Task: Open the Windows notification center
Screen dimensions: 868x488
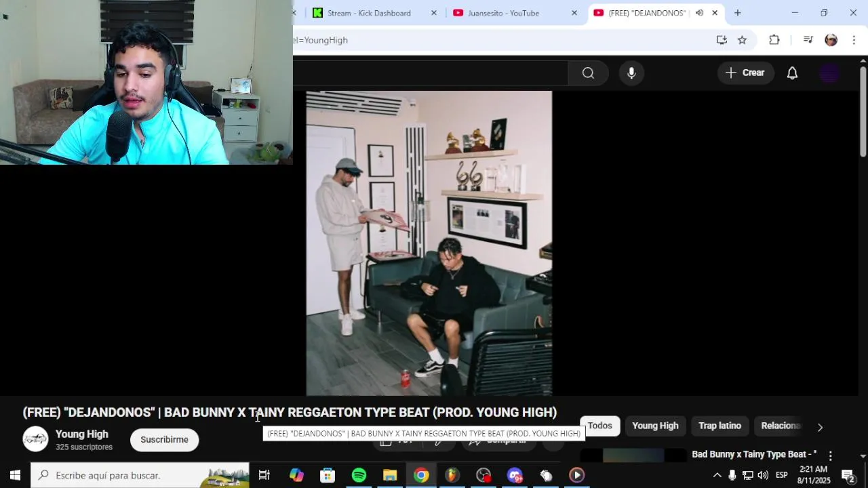Action: (848, 475)
